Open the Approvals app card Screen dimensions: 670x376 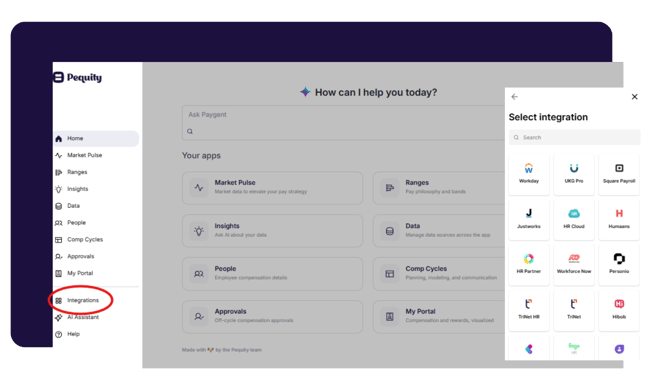click(272, 317)
